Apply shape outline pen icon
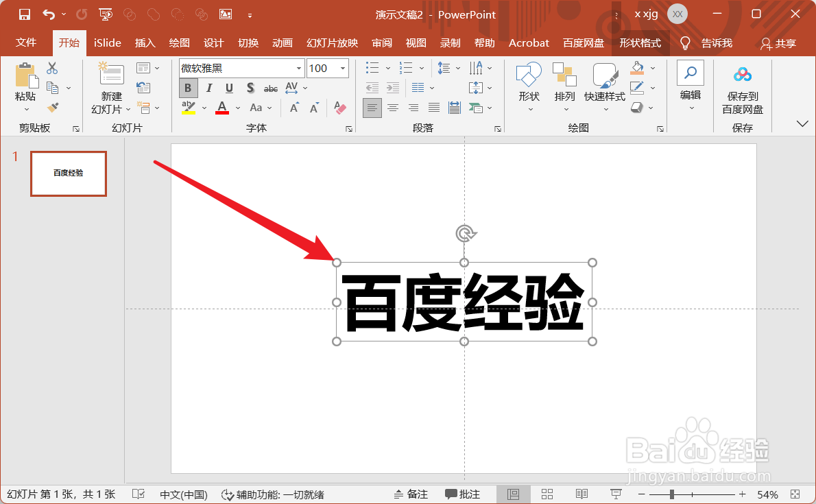Viewport: 816px width, 504px height. [637, 88]
